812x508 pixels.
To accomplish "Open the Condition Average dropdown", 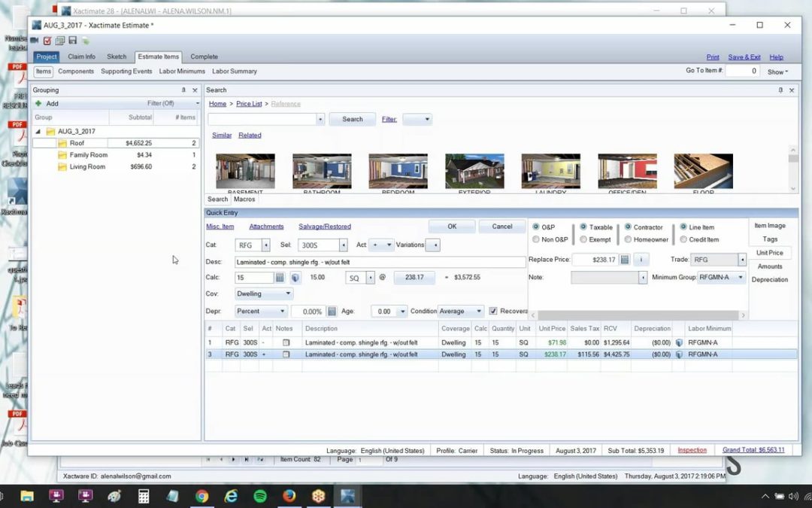I will (x=460, y=312).
